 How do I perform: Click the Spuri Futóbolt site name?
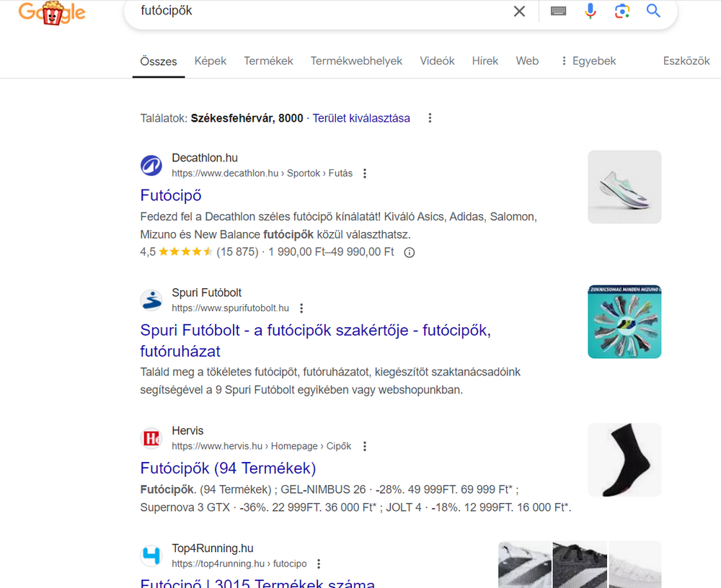click(206, 293)
